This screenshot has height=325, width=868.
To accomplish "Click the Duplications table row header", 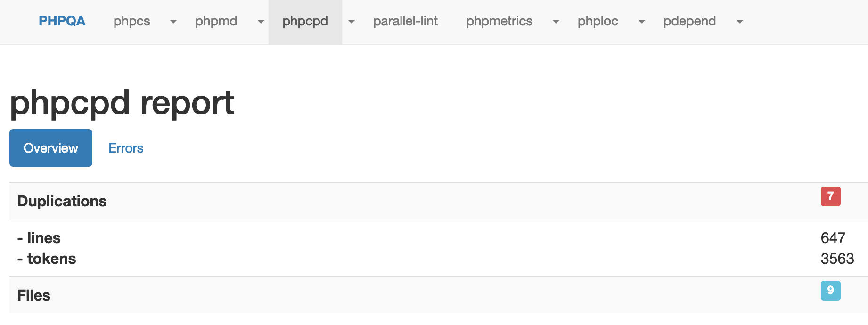I will point(62,201).
